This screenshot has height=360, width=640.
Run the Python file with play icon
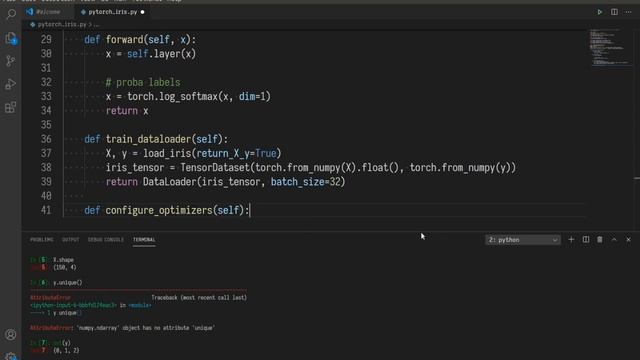click(600, 12)
